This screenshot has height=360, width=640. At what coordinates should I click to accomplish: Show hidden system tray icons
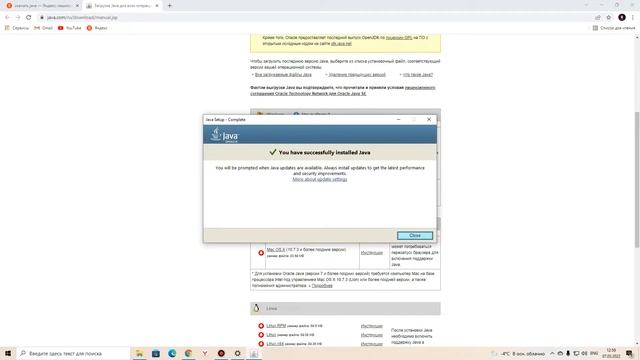click(552, 353)
